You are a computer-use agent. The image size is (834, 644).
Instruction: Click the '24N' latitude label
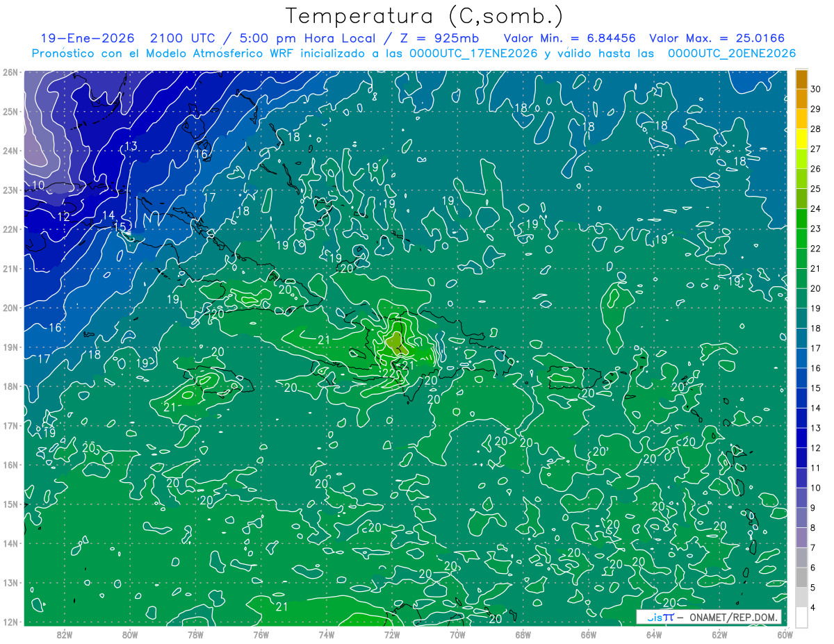click(x=10, y=151)
